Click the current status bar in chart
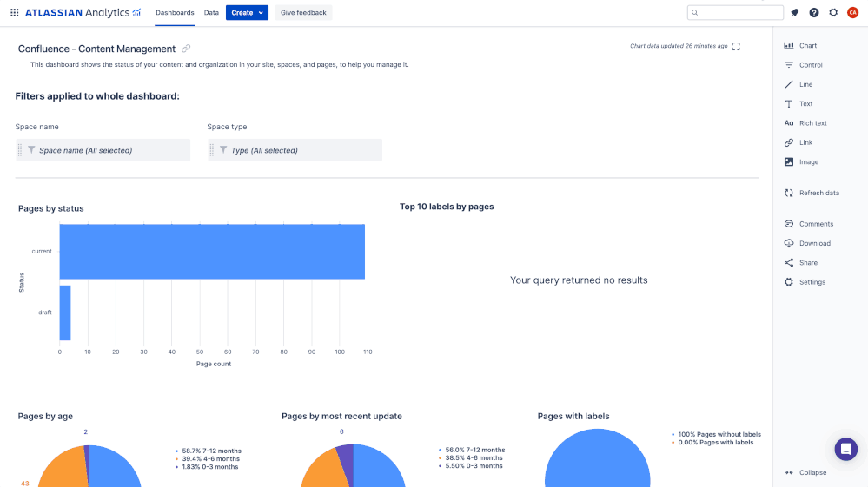Image resolution: width=868 pixels, height=487 pixels. coord(212,252)
